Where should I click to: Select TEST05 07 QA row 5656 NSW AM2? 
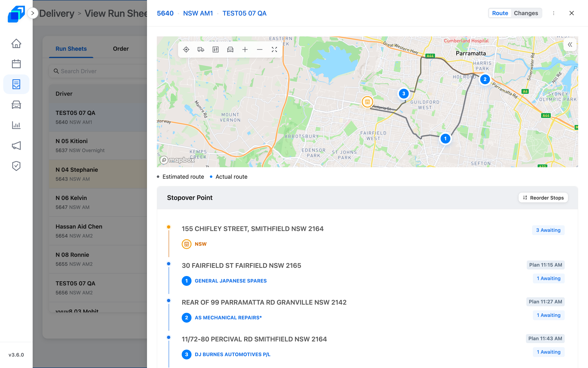coord(98,288)
